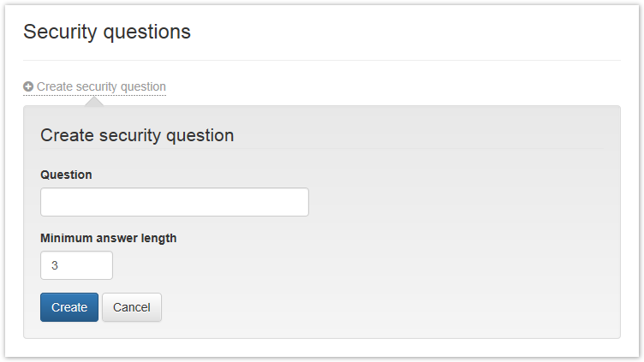The height and width of the screenshot is (362, 644).
Task: Click the Create security question form heading
Action: [x=137, y=135]
